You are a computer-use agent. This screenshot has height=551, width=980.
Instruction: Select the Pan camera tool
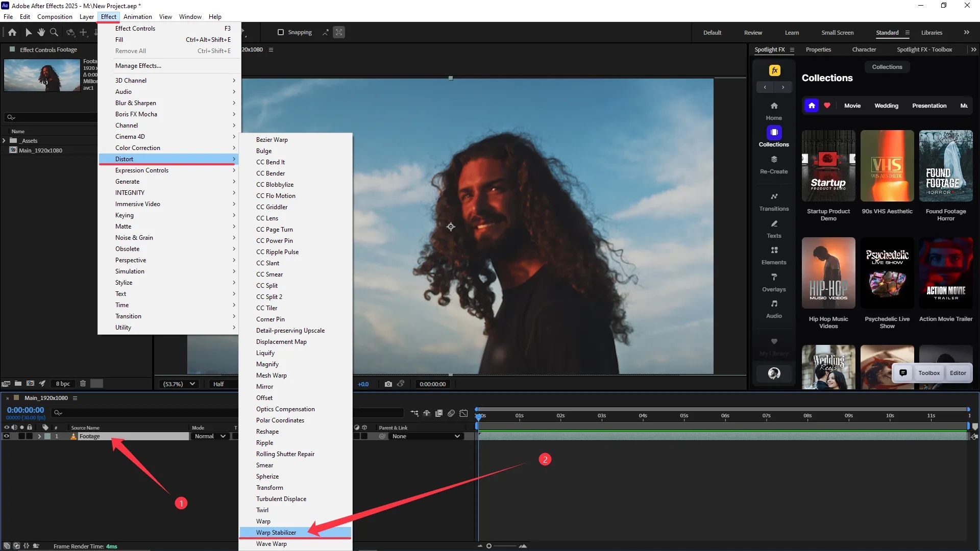click(x=83, y=32)
